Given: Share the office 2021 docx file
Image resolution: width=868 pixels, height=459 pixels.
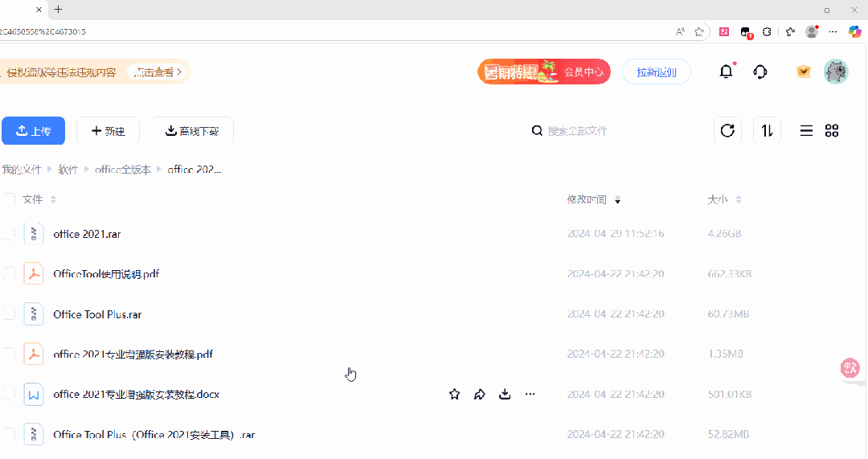Looking at the screenshot, I should click(x=479, y=394).
